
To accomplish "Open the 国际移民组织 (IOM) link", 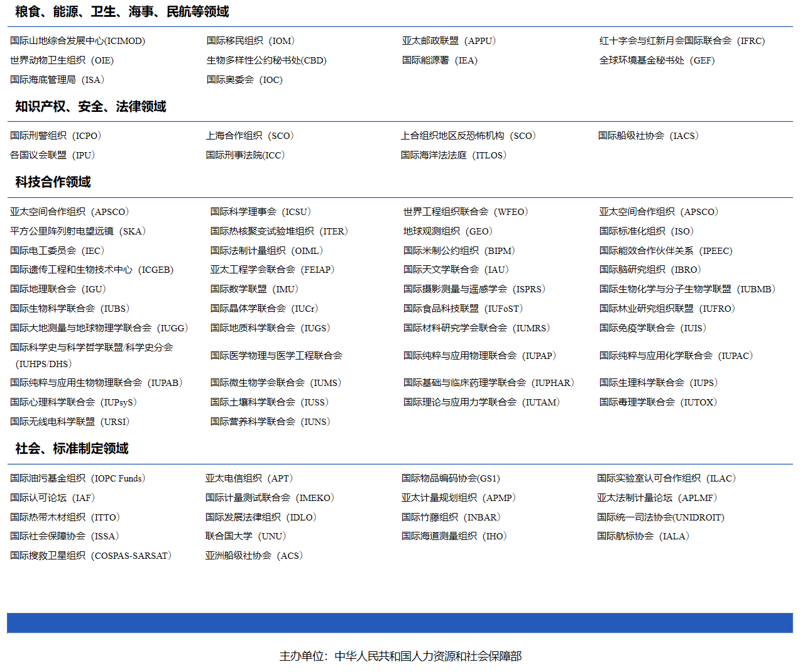I will [250, 41].
